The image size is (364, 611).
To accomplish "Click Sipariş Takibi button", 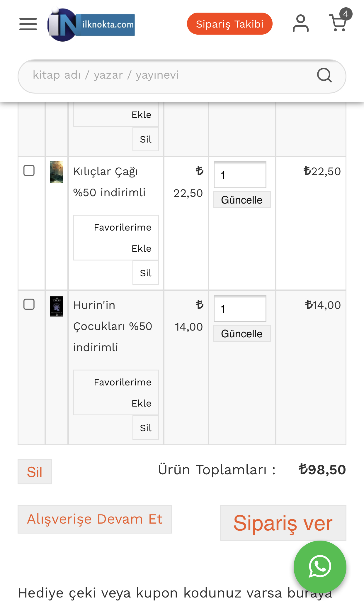I will click(229, 24).
